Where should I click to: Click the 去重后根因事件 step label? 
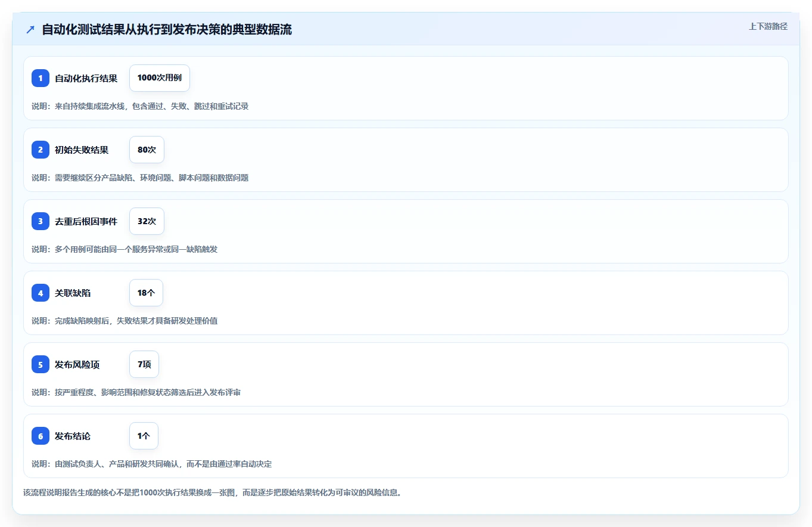[x=86, y=221]
